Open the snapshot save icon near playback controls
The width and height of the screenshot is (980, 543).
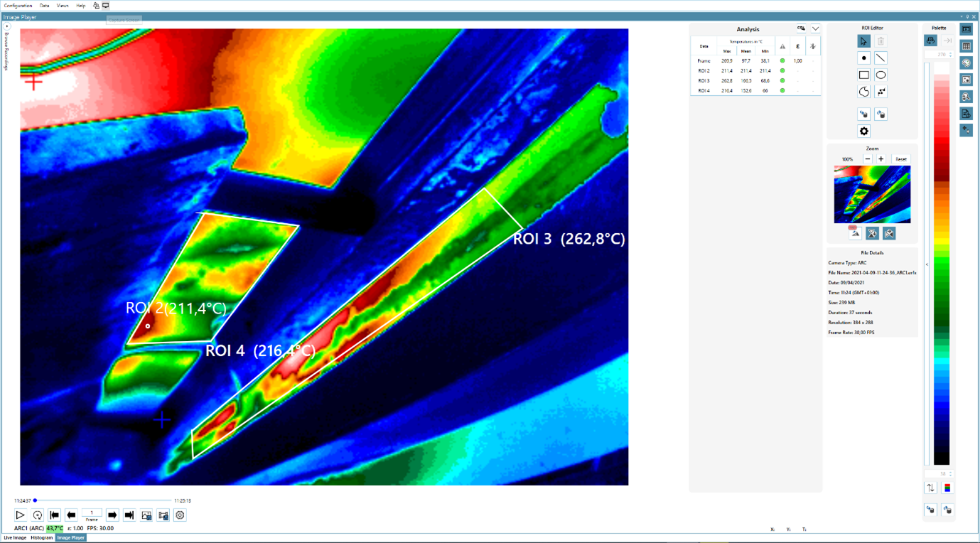pos(146,515)
